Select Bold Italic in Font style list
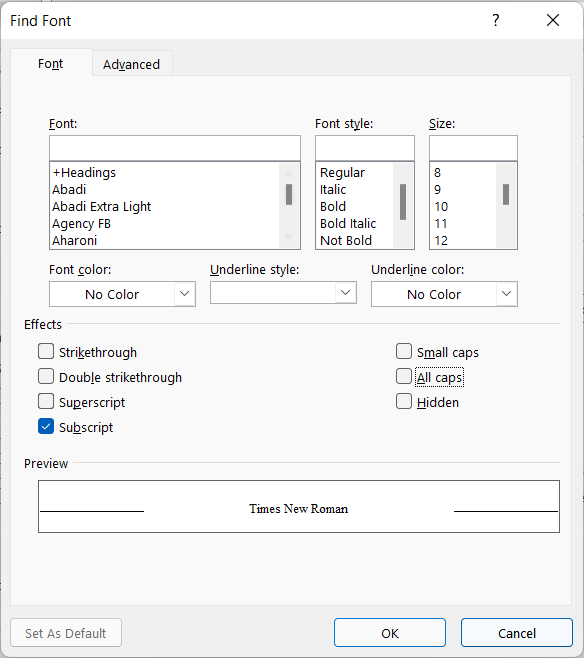Image resolution: width=584 pixels, height=658 pixels. coord(348,224)
